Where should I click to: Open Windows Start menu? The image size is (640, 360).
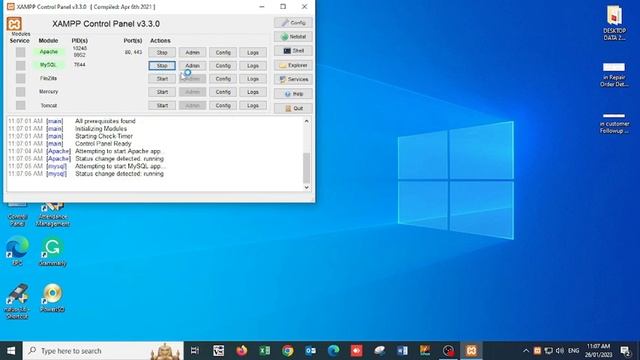click(11, 351)
